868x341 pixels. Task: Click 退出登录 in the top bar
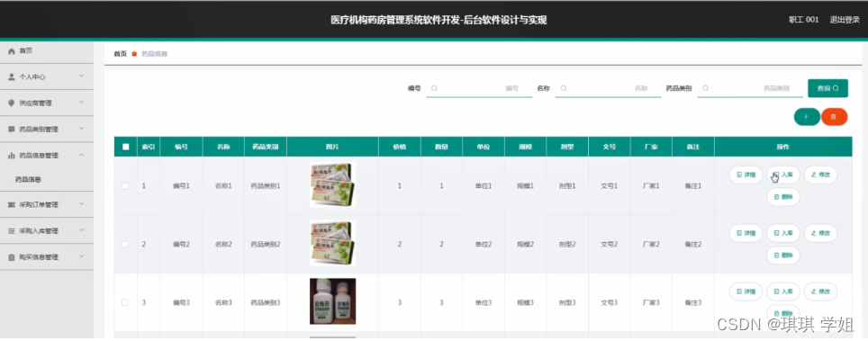click(x=845, y=20)
